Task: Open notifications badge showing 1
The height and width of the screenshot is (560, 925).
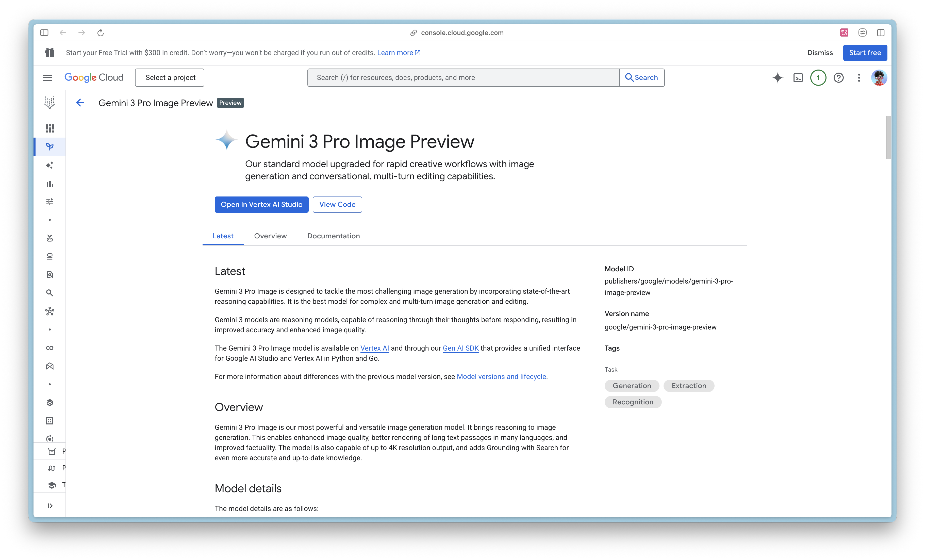Action: (x=818, y=78)
